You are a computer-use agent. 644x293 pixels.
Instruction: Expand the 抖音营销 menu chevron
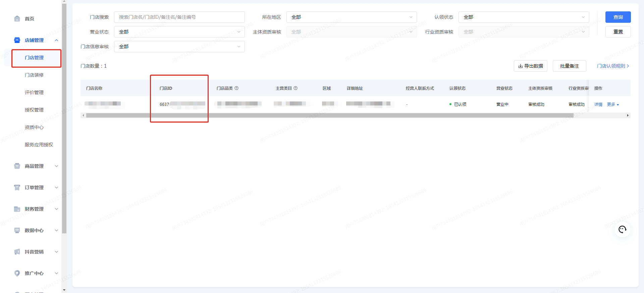pyautogui.click(x=56, y=252)
